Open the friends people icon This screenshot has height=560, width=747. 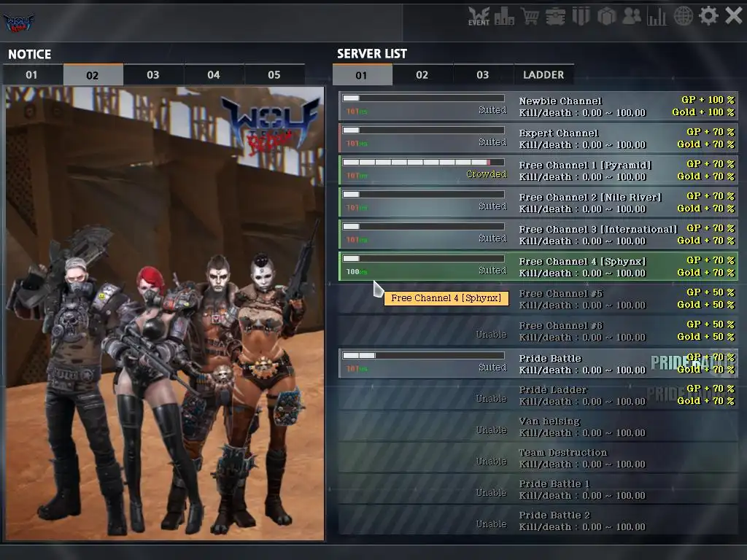(632, 16)
